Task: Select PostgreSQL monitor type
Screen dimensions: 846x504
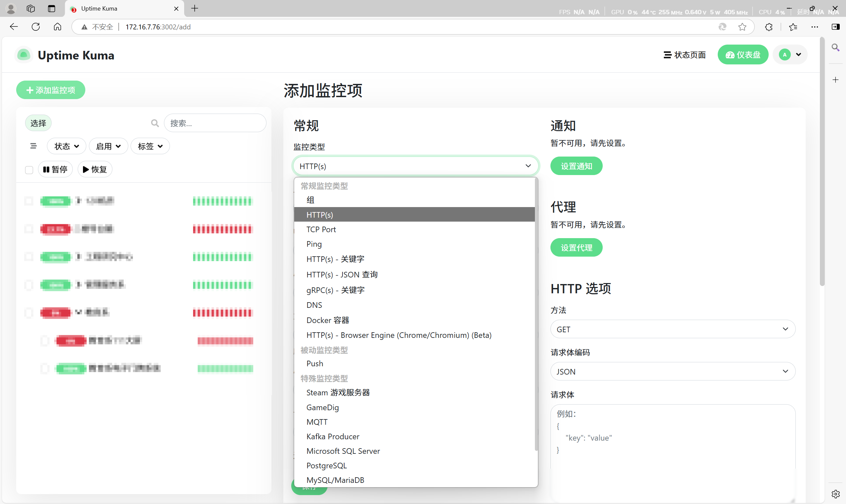Action: coord(414,466)
